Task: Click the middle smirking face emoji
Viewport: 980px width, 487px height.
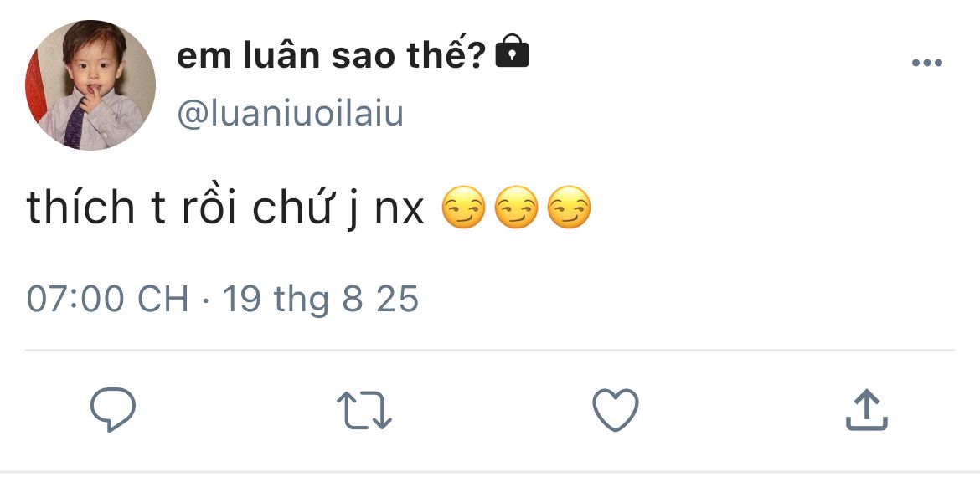Action: pos(516,208)
